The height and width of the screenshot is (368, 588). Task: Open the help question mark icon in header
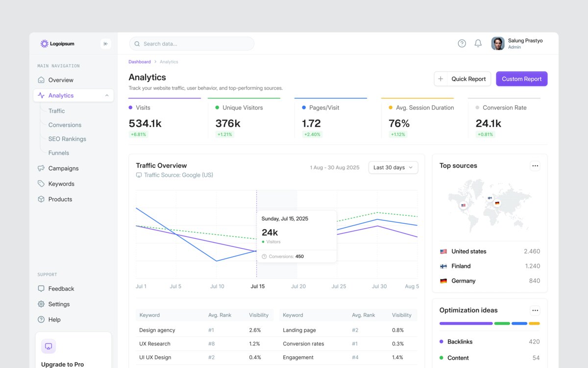462,43
